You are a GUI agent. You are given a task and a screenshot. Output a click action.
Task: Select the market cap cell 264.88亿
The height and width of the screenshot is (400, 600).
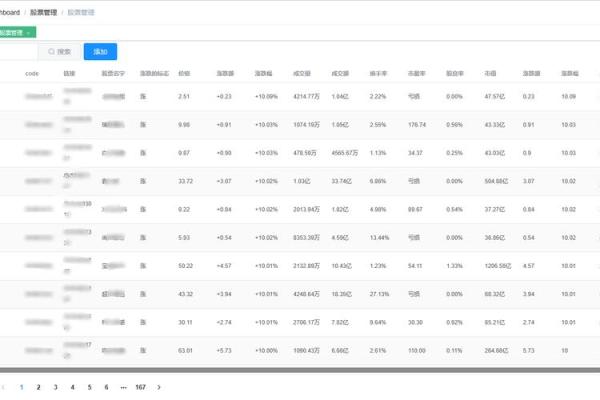tap(496, 351)
